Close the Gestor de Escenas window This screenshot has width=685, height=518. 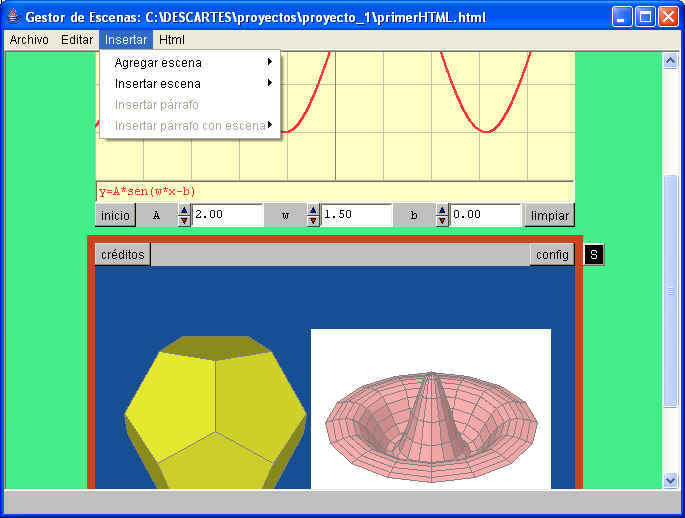tap(668, 17)
